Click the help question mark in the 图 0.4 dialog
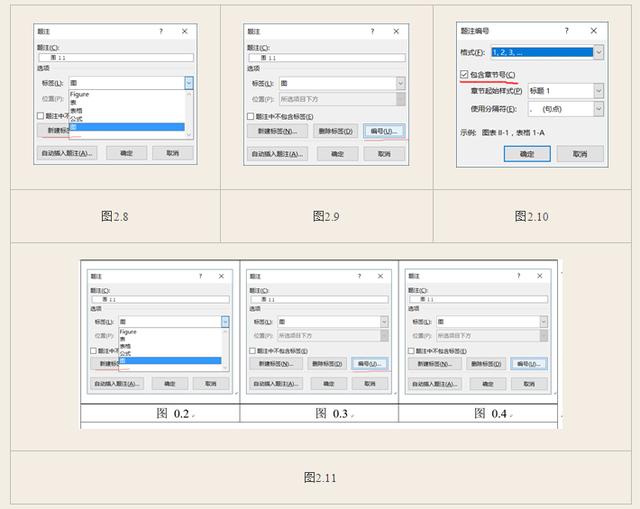Screen dimensions: 640x509 (518, 276)
